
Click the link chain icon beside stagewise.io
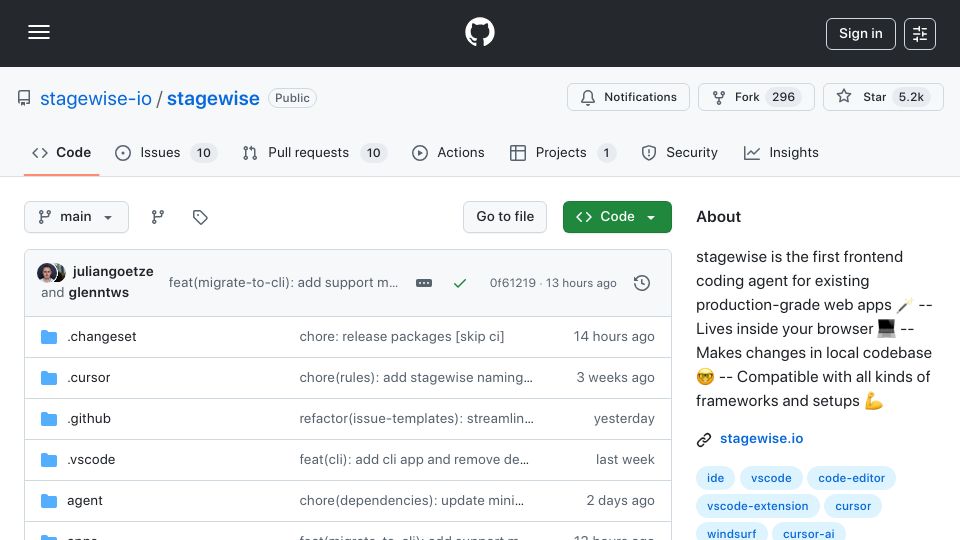coord(704,440)
